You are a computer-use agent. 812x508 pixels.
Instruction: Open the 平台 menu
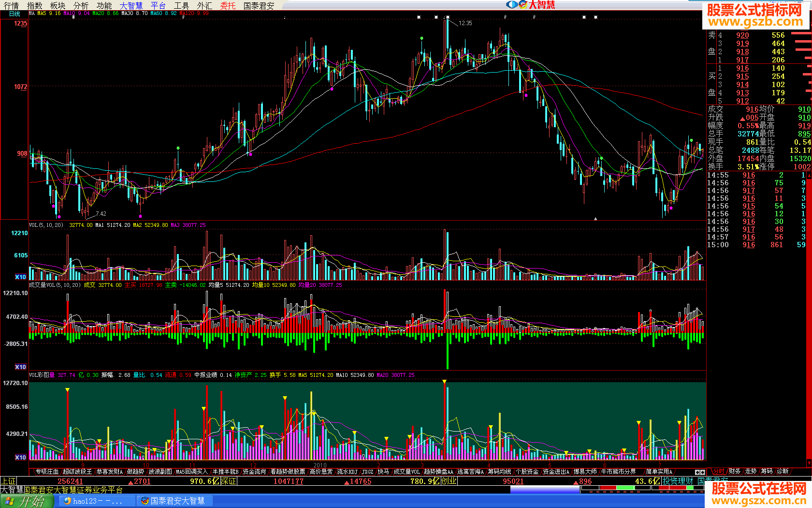159,5
